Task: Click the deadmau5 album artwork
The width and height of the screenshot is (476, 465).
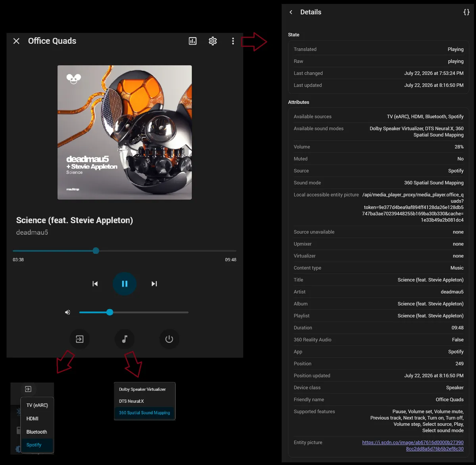Action: 125,132
